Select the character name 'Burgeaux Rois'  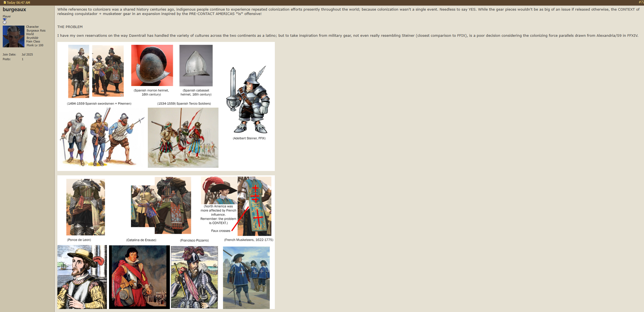tap(36, 30)
